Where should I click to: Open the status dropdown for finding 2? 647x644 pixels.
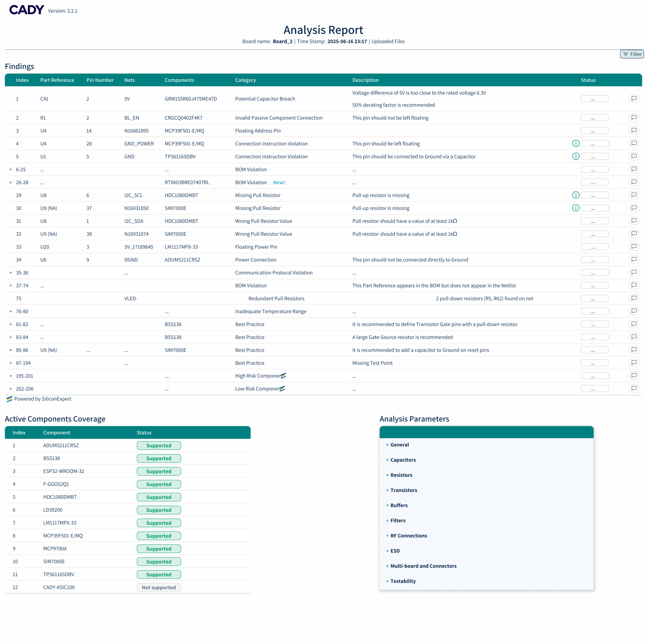[594, 118]
